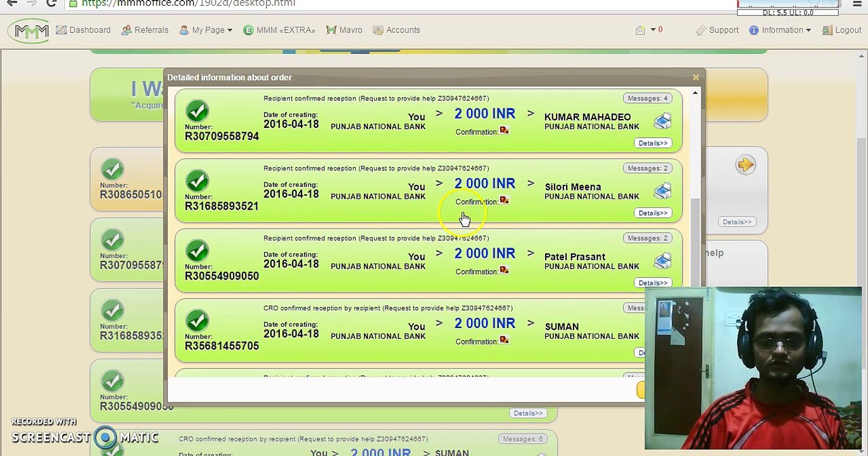Select order number R30709558794
The height and width of the screenshot is (456, 868).
222,136
